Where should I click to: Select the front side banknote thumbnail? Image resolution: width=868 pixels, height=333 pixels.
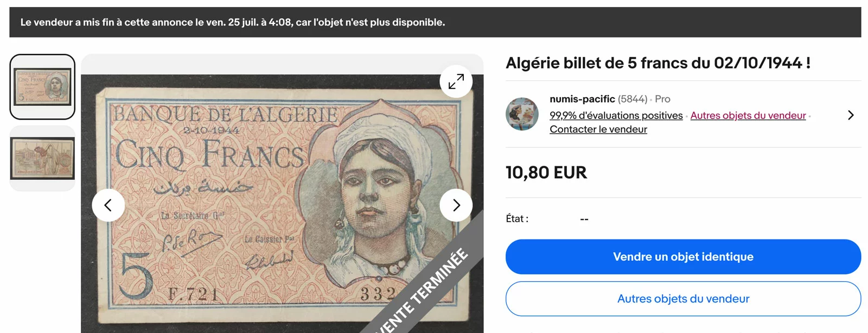[x=42, y=87]
